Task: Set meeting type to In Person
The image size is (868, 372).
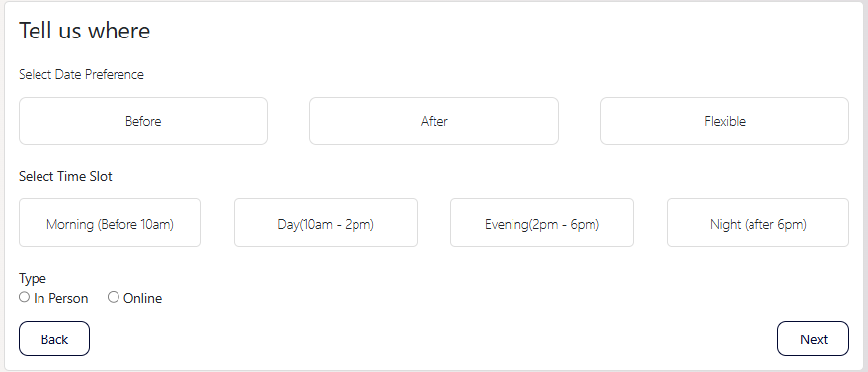Action: click(x=24, y=297)
